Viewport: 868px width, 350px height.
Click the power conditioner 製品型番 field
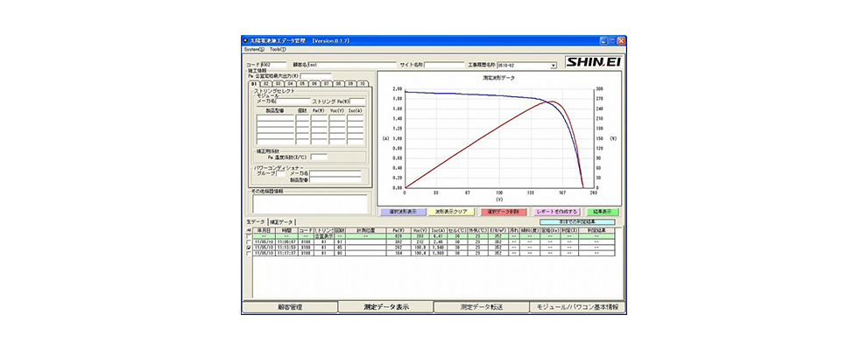point(335,179)
